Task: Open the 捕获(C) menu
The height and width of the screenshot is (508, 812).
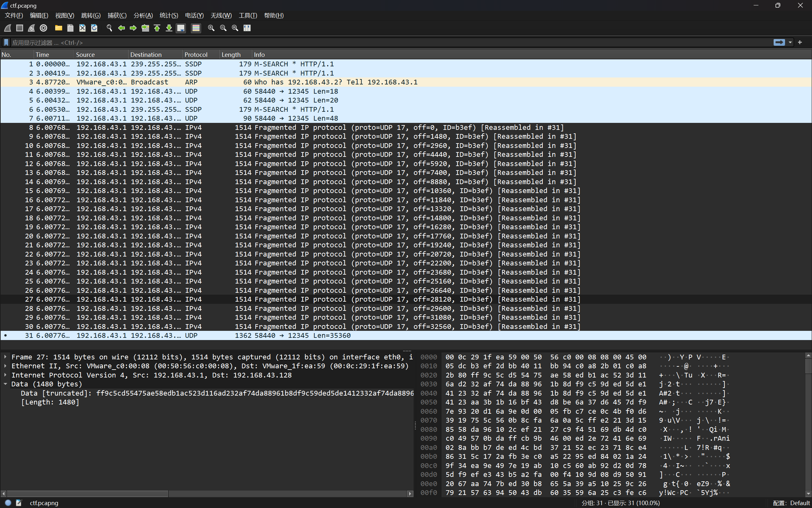Action: [117, 16]
